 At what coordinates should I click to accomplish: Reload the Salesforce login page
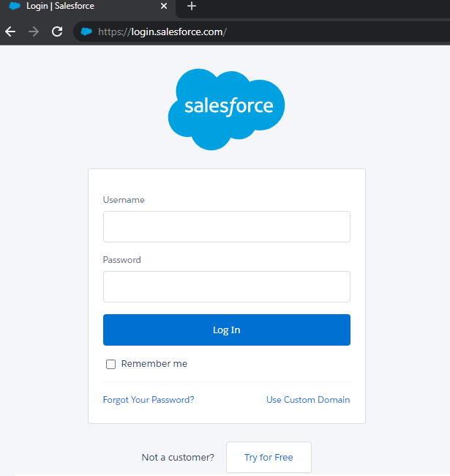click(x=57, y=31)
